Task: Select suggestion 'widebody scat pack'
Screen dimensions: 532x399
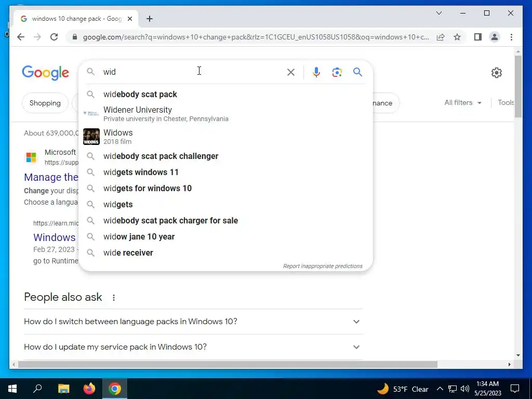Action: pyautogui.click(x=225, y=95)
